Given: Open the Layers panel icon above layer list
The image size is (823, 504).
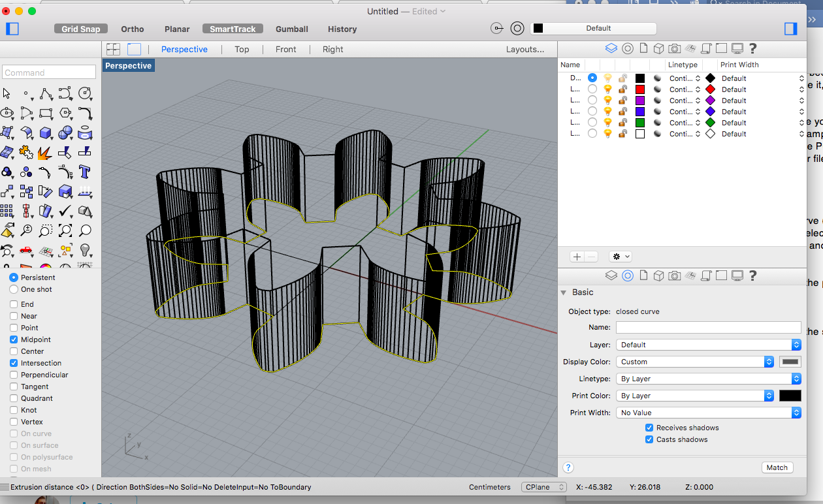Looking at the screenshot, I should point(611,48).
